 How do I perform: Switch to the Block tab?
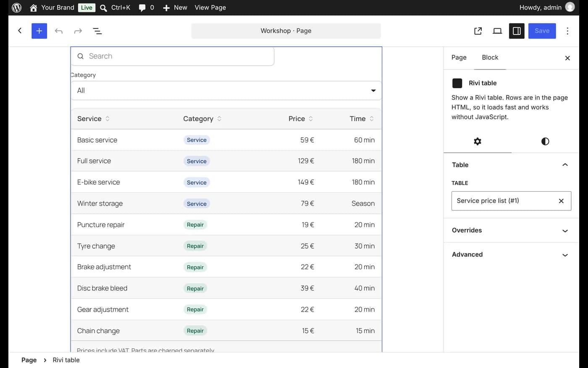pos(490,58)
